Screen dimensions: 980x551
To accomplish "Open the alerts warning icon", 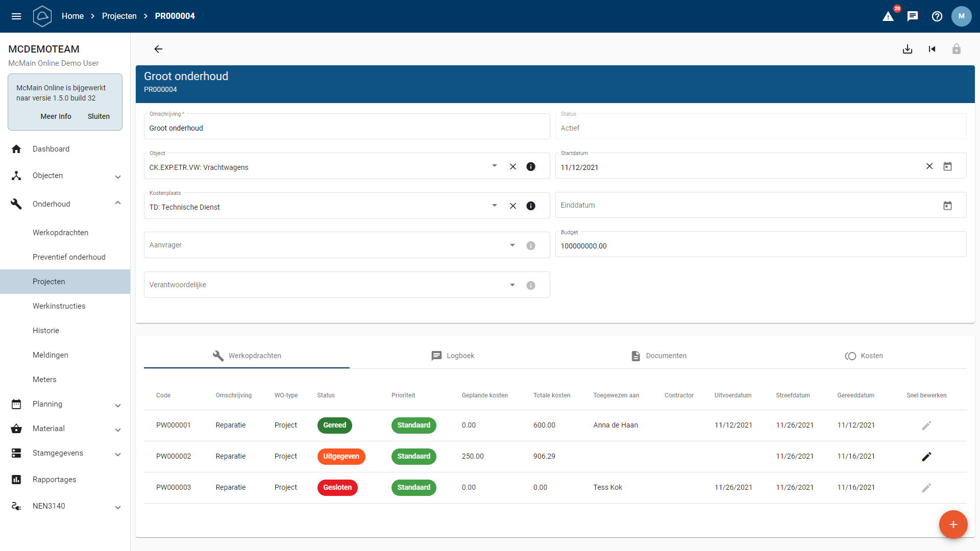I will (x=888, y=16).
